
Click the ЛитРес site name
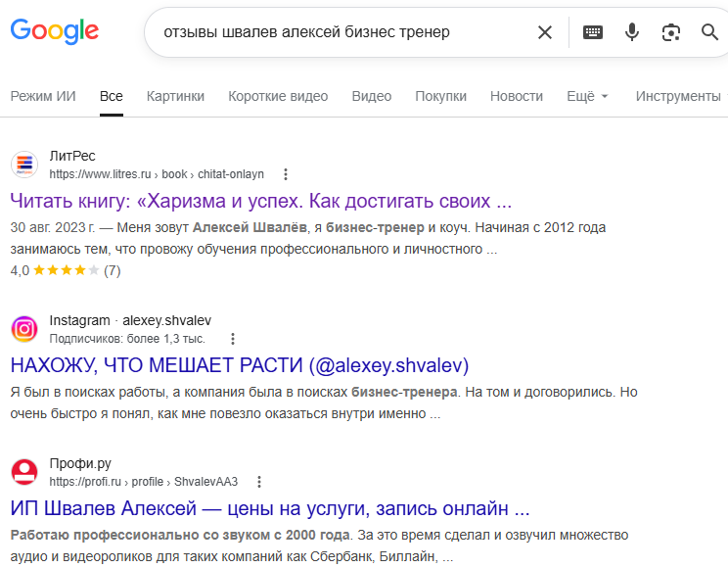[x=72, y=156]
